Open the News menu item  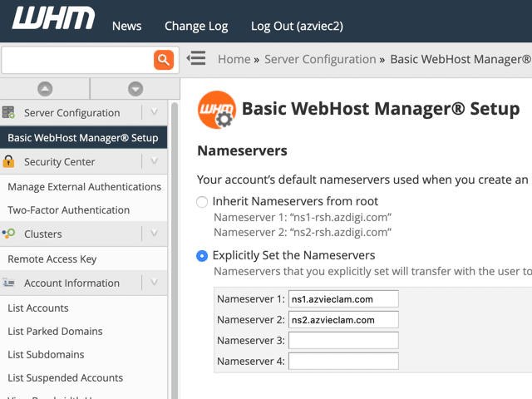126,26
